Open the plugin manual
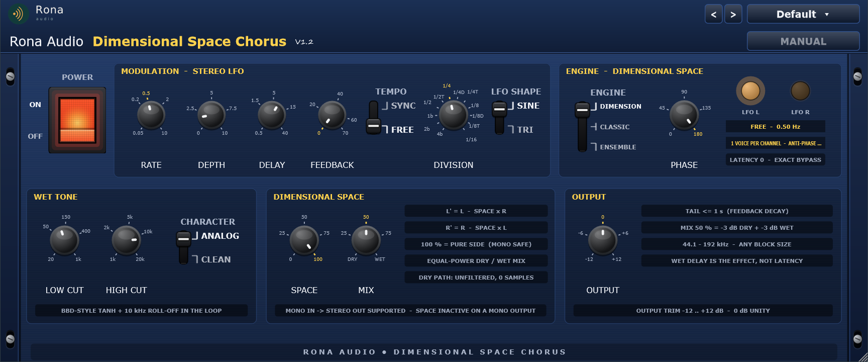868x362 pixels. pyautogui.click(x=803, y=41)
